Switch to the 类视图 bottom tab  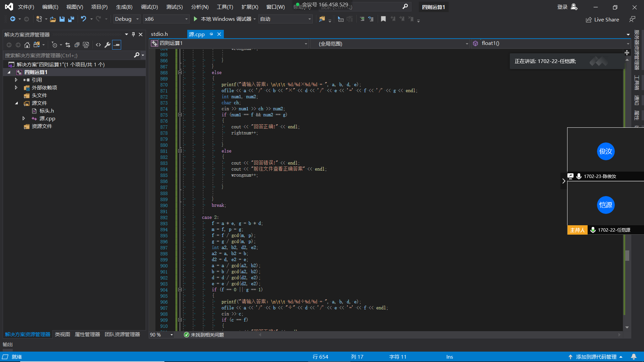coord(62,335)
